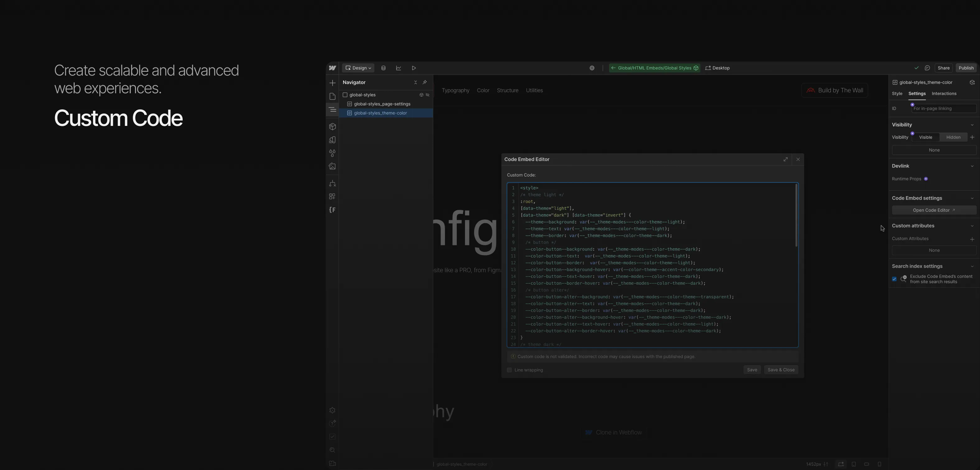This screenshot has height=470, width=980.
Task: Open the Design mode dropdown
Action: tap(357, 68)
